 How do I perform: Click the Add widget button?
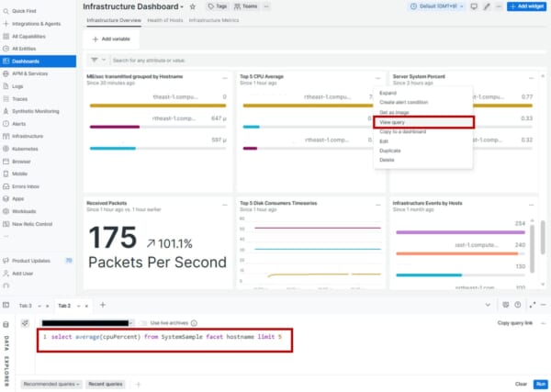529,6
